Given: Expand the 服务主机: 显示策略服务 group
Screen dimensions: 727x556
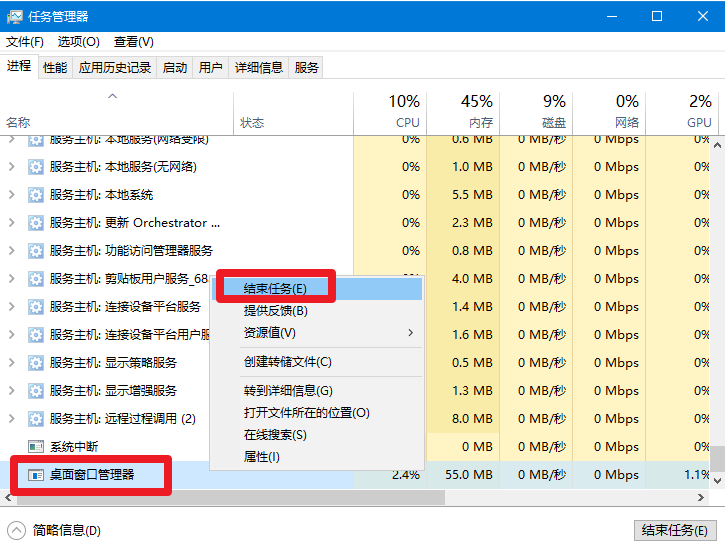Looking at the screenshot, I should 12,363.
